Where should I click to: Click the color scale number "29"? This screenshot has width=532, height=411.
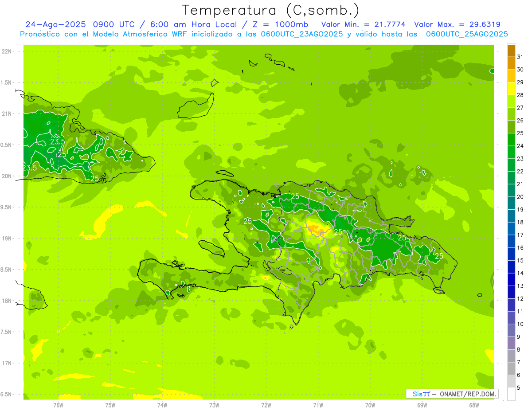(x=520, y=82)
